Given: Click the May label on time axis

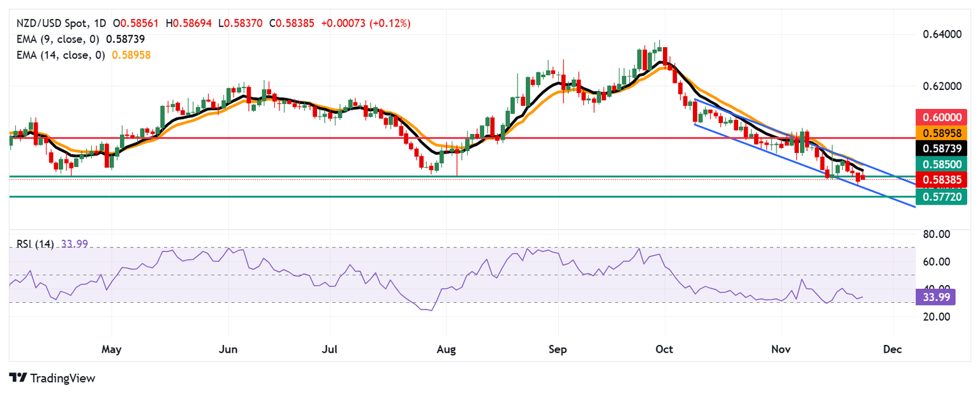Looking at the screenshot, I should coord(111,349).
